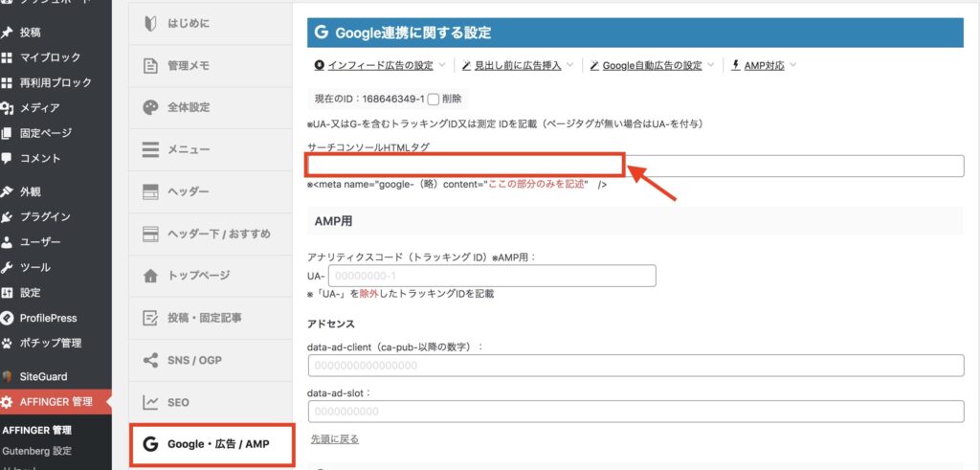Jump to 見出し前に広告挿入 link

[518, 65]
